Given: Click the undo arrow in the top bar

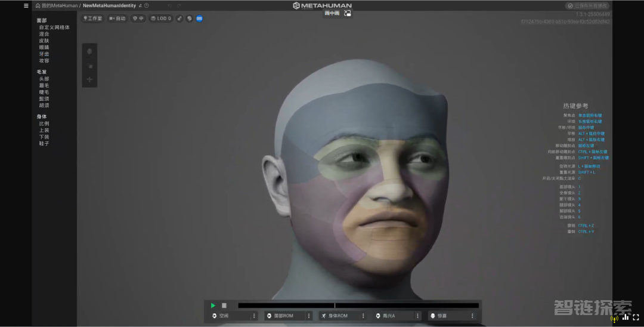Looking at the screenshot, I should [169, 6].
